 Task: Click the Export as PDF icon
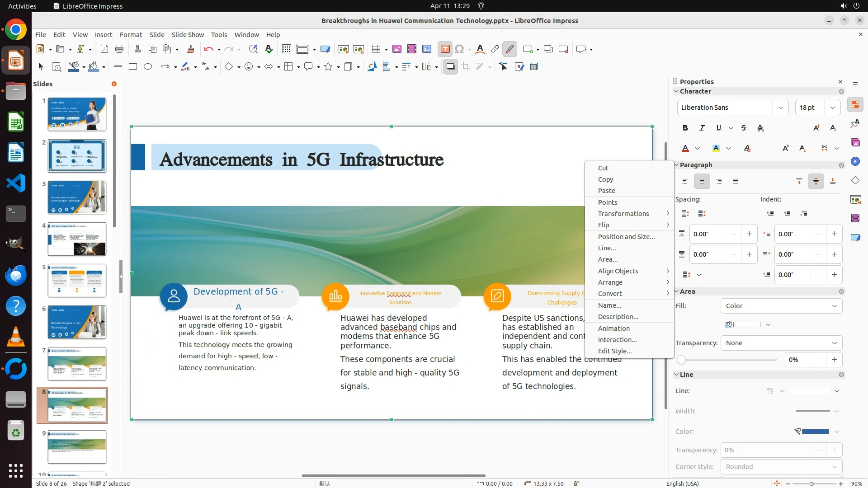104,49
